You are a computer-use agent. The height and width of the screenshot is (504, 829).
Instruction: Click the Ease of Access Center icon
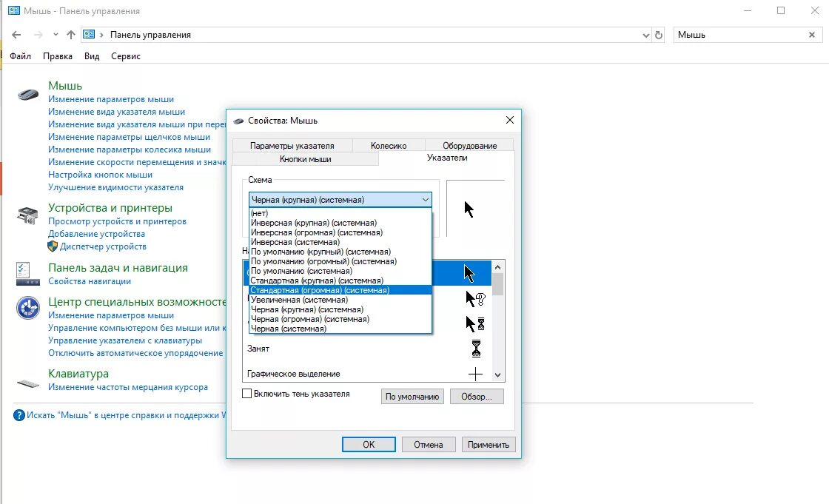point(28,308)
